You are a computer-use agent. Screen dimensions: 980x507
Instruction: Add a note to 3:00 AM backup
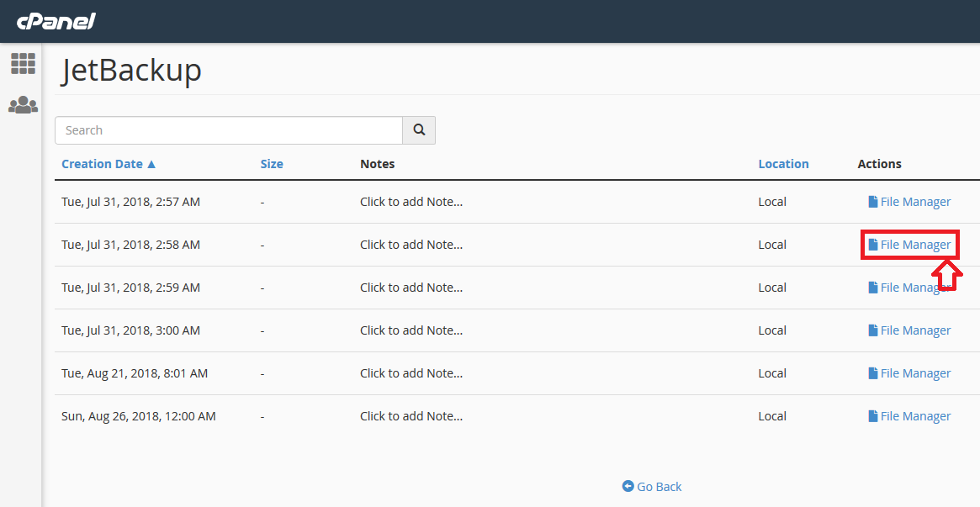click(x=411, y=330)
